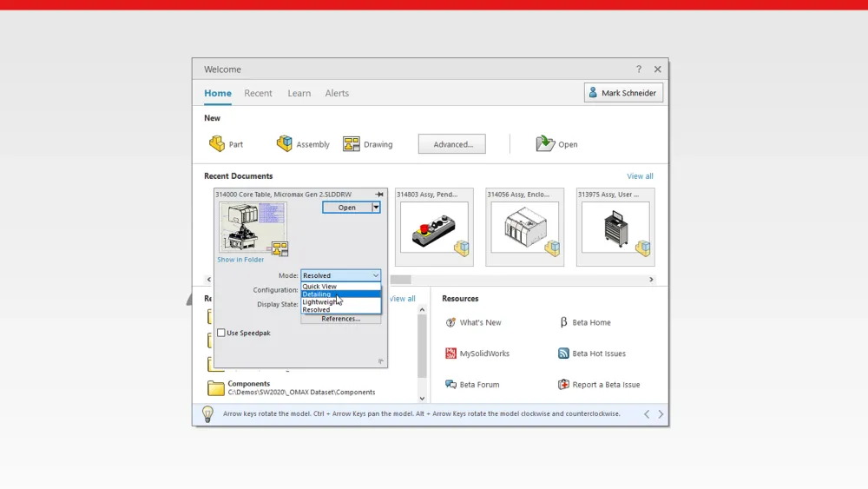The width and height of the screenshot is (868, 489).
Task: Click the new Part icon
Action: point(216,144)
